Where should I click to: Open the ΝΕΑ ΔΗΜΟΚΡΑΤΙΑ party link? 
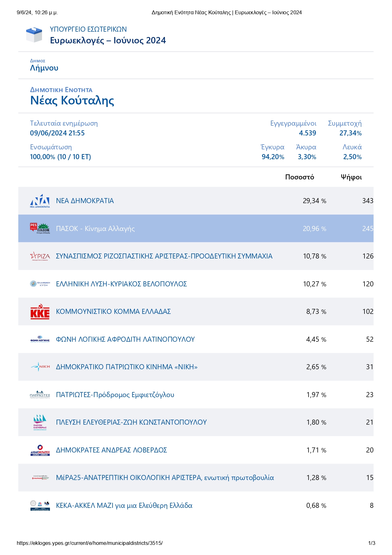85,201
